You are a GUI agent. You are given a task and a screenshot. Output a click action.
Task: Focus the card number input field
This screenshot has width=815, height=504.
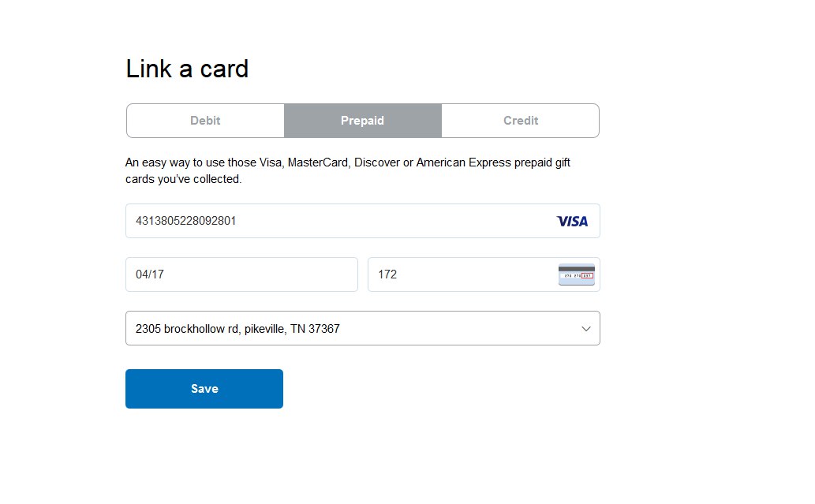click(363, 221)
